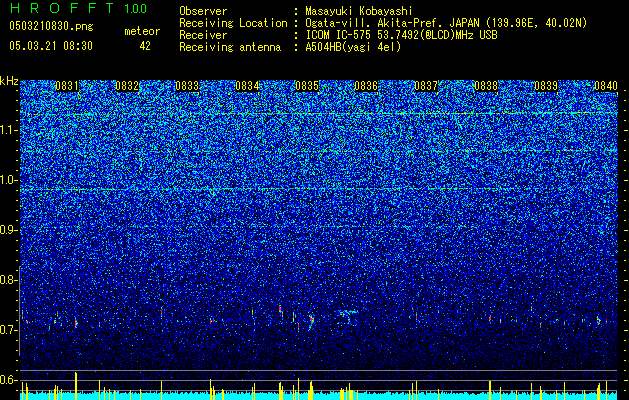Click the version number 1.0.0
629x400 pixels.
136,8
